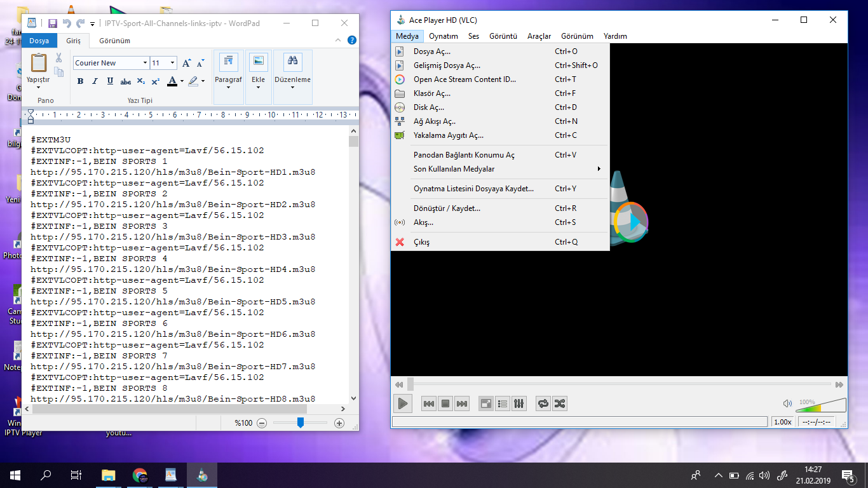The image size is (868, 488).
Task: Open the notification center on the taskbar
Action: click(848, 475)
